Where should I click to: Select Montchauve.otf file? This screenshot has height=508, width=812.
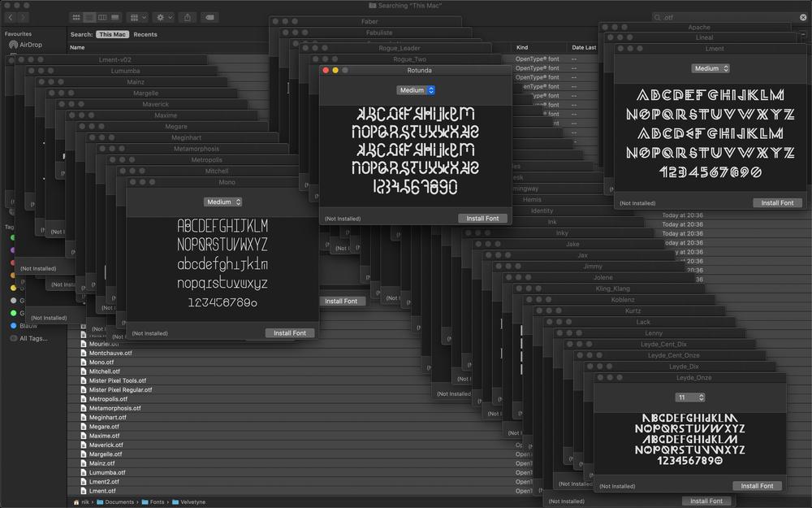point(110,354)
